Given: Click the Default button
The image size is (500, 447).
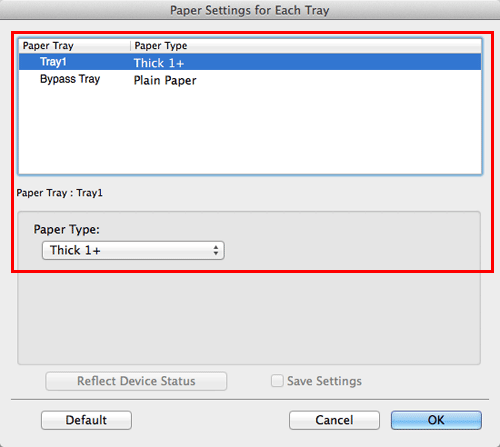Looking at the screenshot, I should 86,420.
